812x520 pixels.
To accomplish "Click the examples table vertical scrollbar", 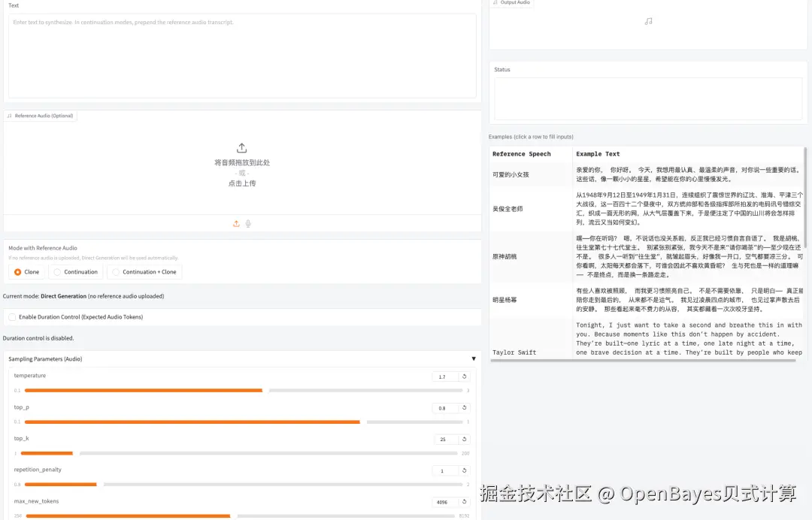I will (805, 197).
